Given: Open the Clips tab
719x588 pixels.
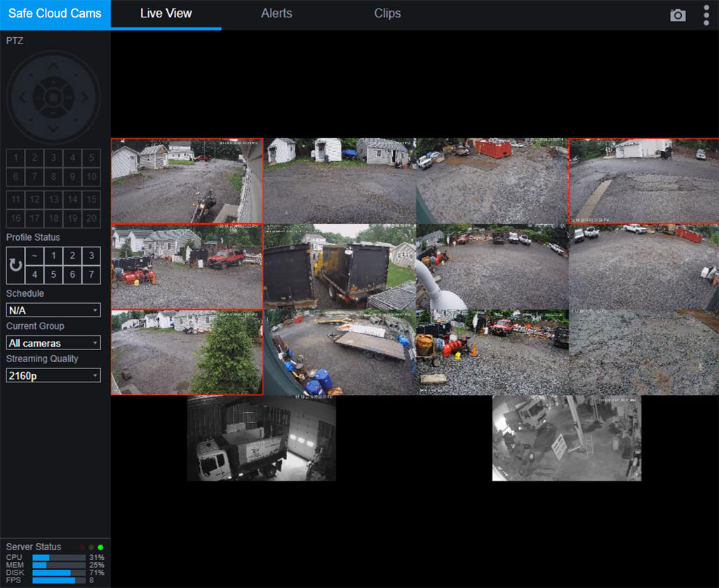Looking at the screenshot, I should click(x=387, y=13).
